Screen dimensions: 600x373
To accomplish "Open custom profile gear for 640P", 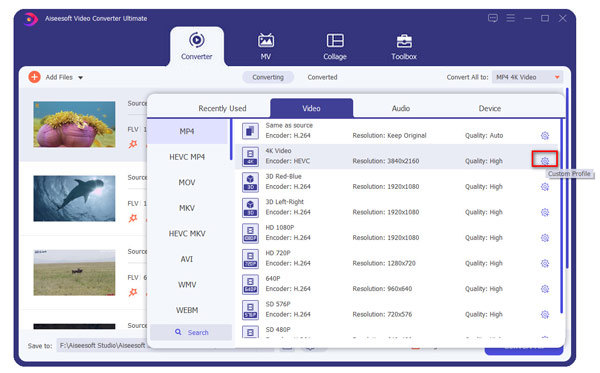I will (x=545, y=289).
